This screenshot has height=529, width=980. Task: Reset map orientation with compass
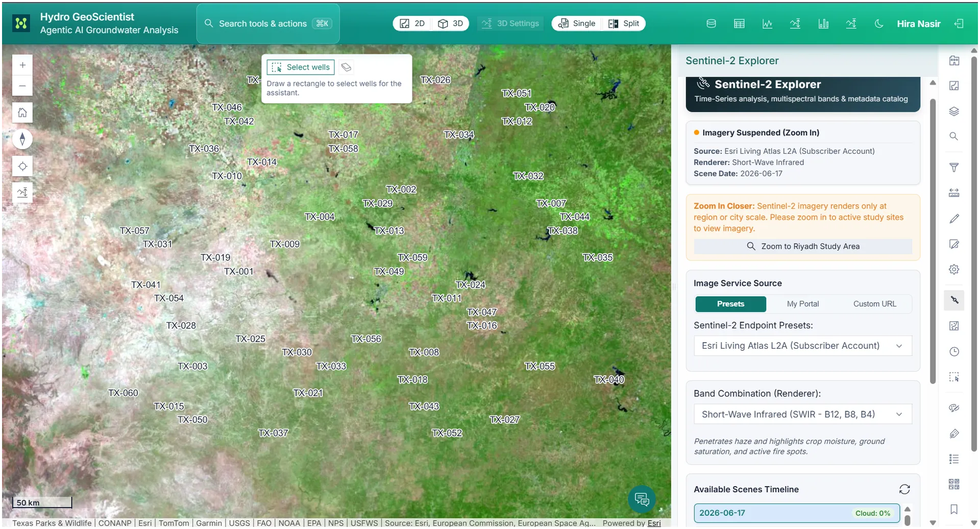click(x=22, y=139)
